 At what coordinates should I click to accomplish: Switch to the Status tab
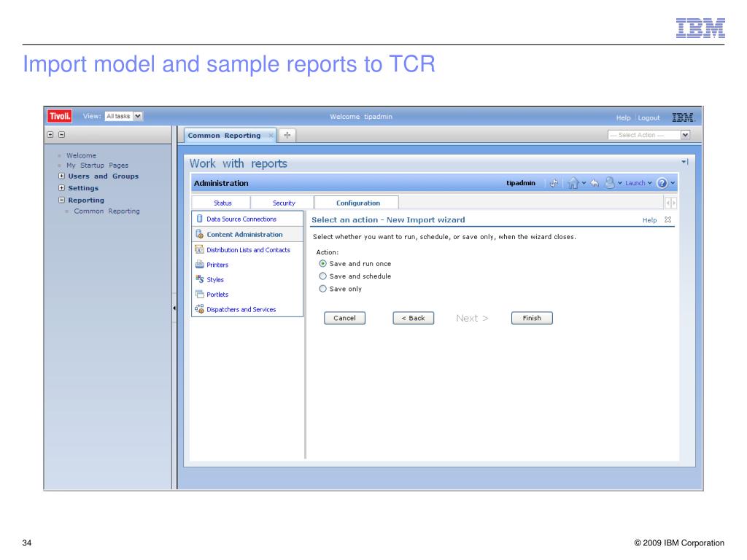click(x=222, y=203)
